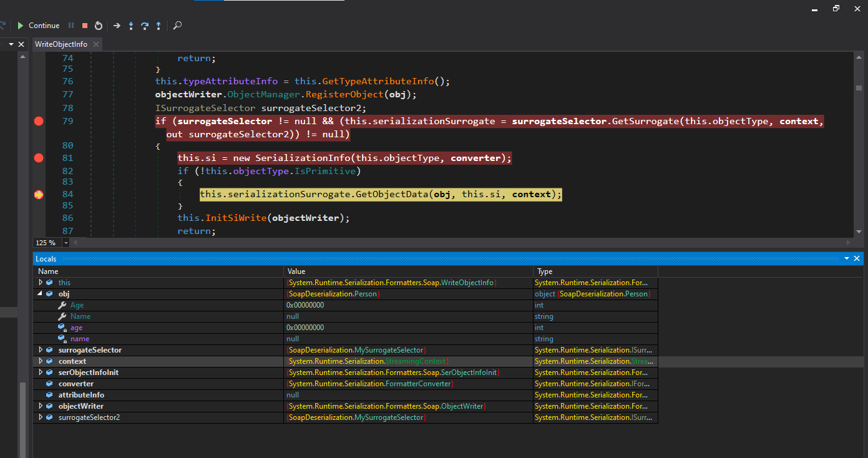Image resolution: width=868 pixels, height=458 pixels.
Task: Click the Type column header in Locals
Action: (596, 271)
